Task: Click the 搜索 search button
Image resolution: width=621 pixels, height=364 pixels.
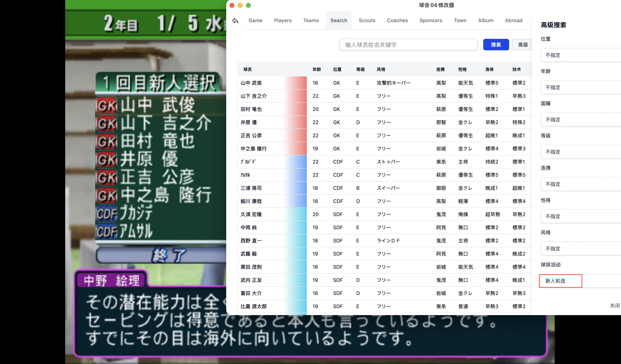Action: (x=496, y=45)
